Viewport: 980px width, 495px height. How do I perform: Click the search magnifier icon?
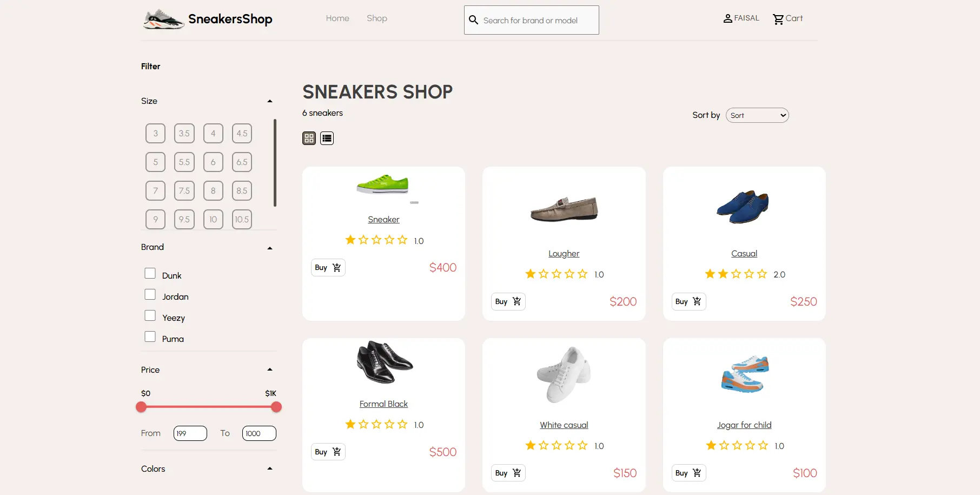pyautogui.click(x=474, y=19)
